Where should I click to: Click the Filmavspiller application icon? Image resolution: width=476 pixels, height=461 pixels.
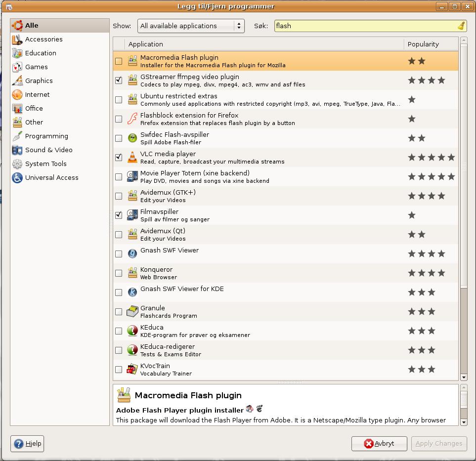(x=132, y=215)
